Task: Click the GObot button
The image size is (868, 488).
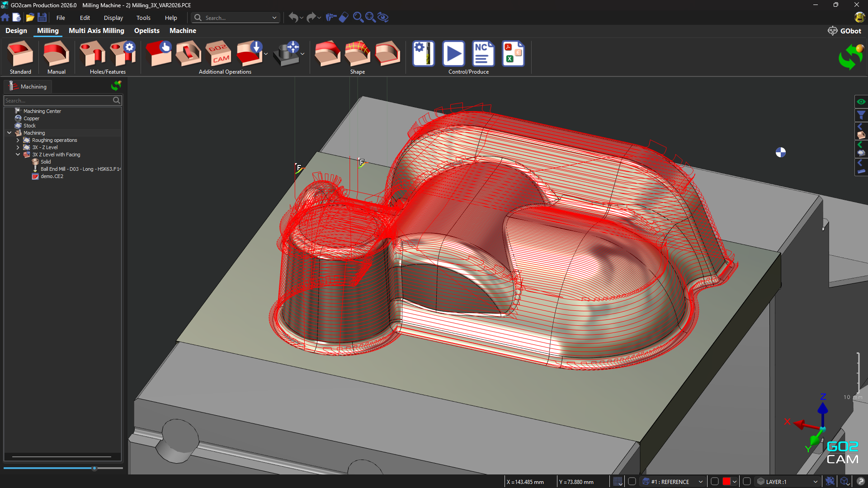Action: coord(845,31)
